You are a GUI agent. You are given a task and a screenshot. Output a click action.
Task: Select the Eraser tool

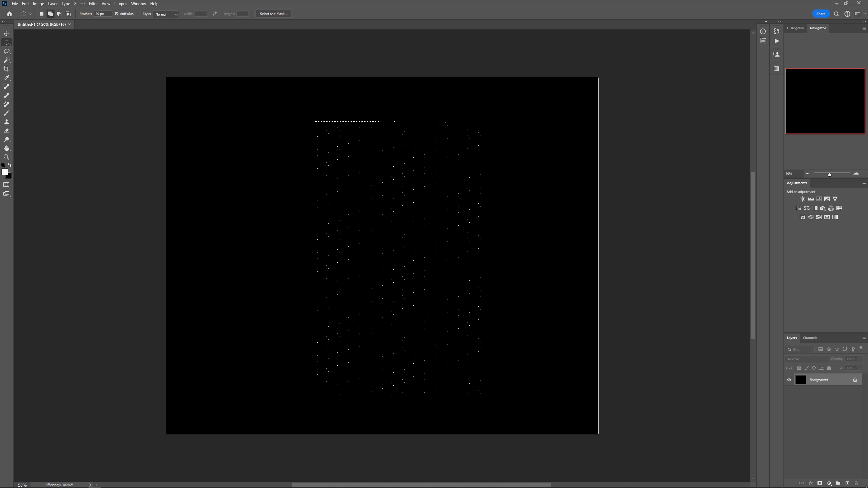tap(6, 130)
